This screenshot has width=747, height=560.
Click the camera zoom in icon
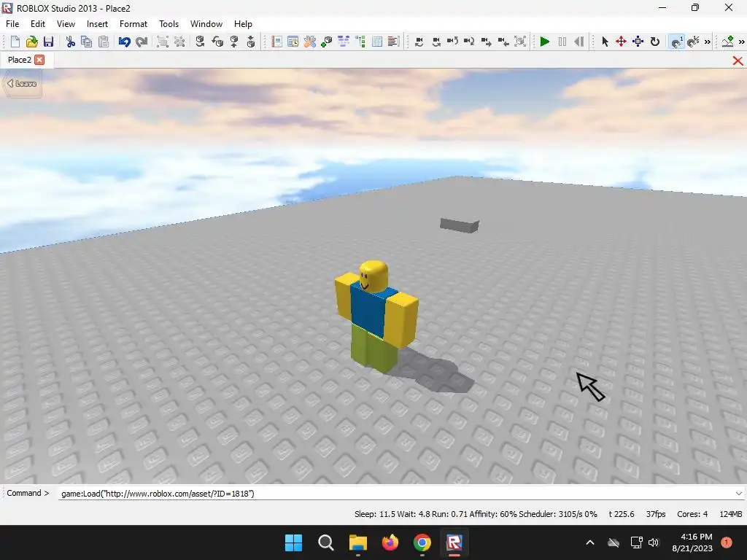coord(487,42)
